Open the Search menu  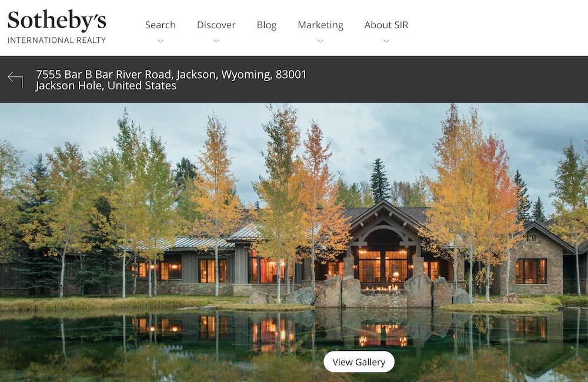(160, 25)
